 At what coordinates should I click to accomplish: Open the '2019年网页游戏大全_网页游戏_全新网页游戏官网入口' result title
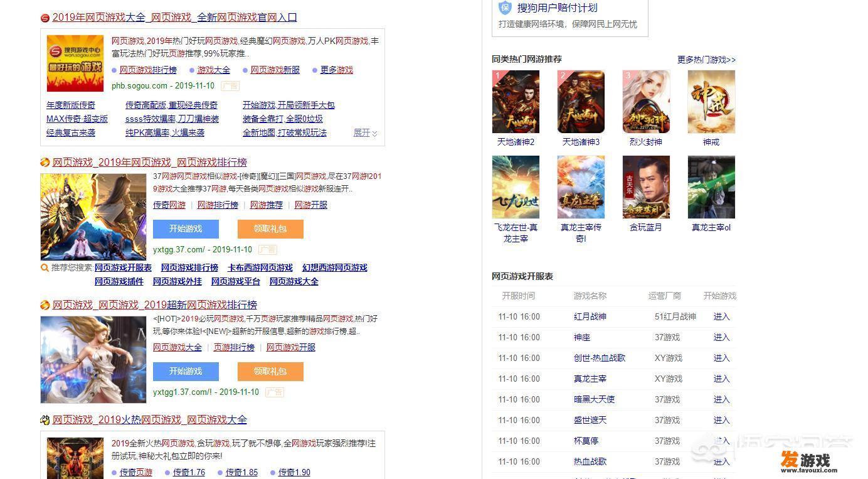175,18
